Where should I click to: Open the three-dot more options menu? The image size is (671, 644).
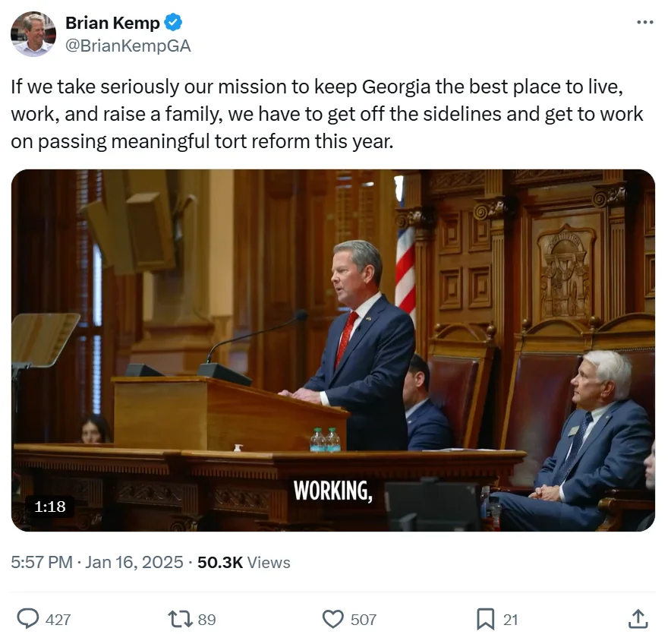point(645,22)
